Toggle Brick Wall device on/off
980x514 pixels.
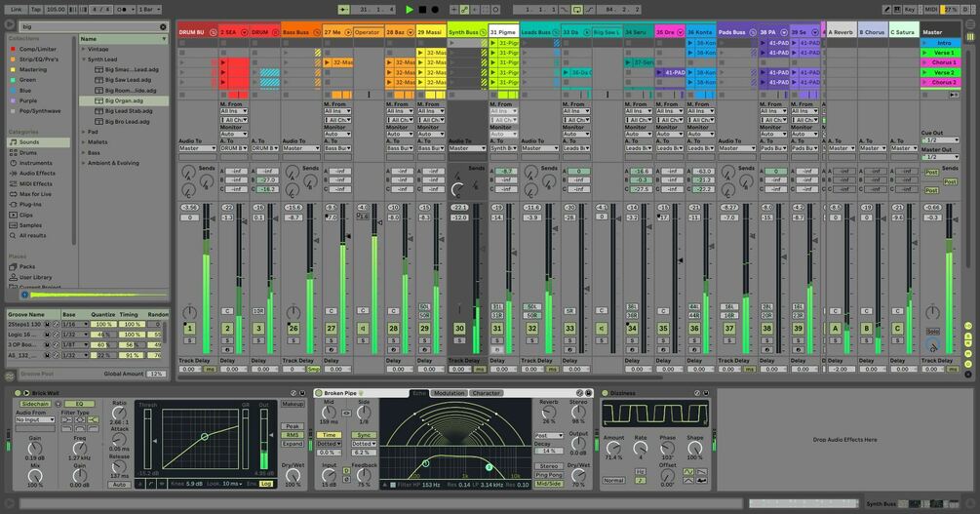click(19, 393)
